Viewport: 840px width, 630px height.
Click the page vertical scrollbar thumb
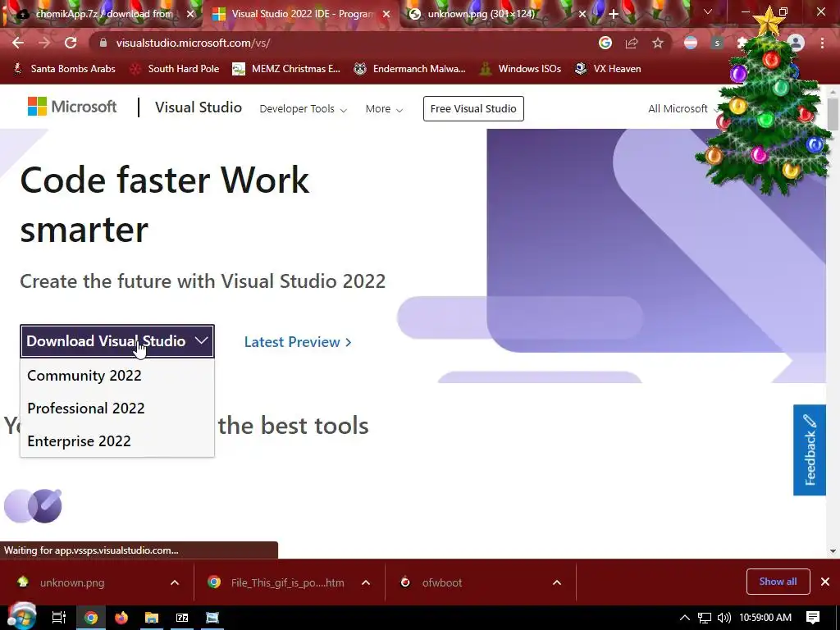pos(833,113)
